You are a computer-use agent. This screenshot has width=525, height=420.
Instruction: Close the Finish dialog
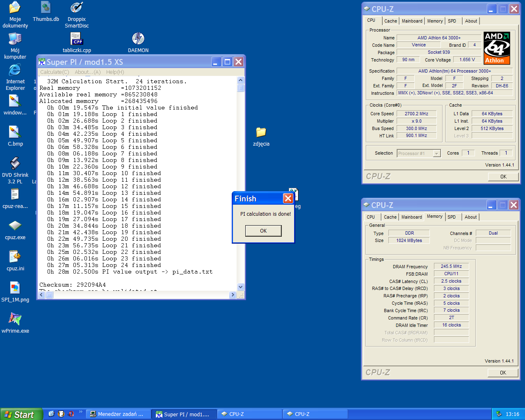point(288,199)
